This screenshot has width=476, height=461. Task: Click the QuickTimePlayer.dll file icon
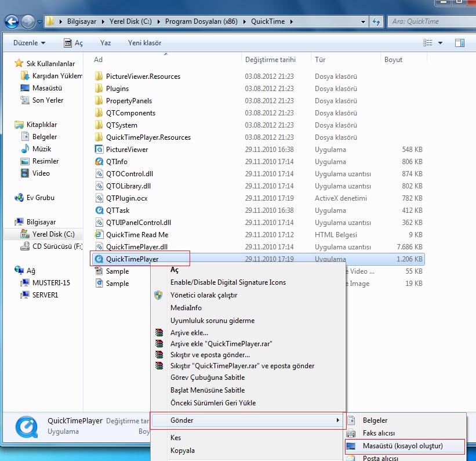pyautogui.click(x=99, y=246)
